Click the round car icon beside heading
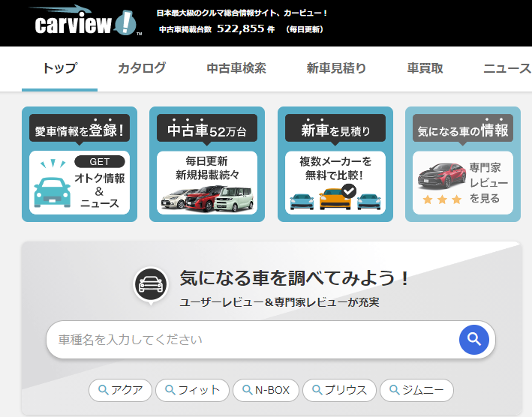Screen dimensions: 532x417 151,285
